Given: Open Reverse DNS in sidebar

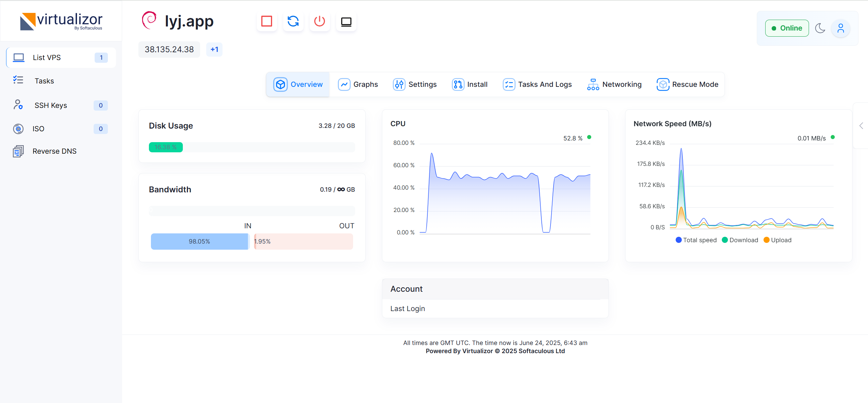Looking at the screenshot, I should 61,151.
